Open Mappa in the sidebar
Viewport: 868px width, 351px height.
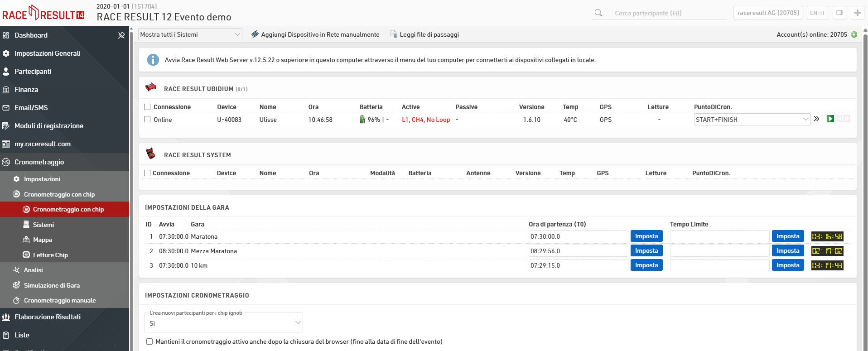(x=42, y=240)
